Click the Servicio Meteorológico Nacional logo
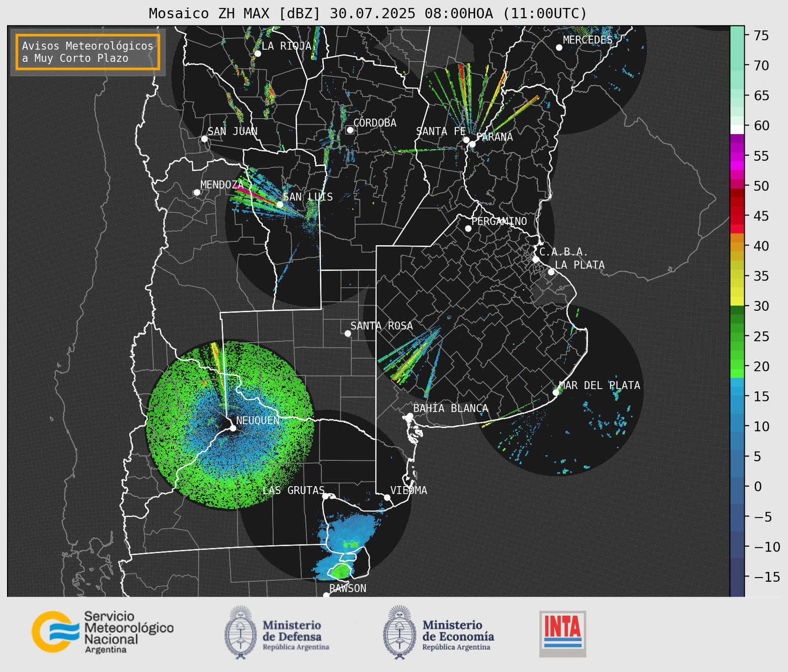The image size is (788, 672). click(102, 632)
